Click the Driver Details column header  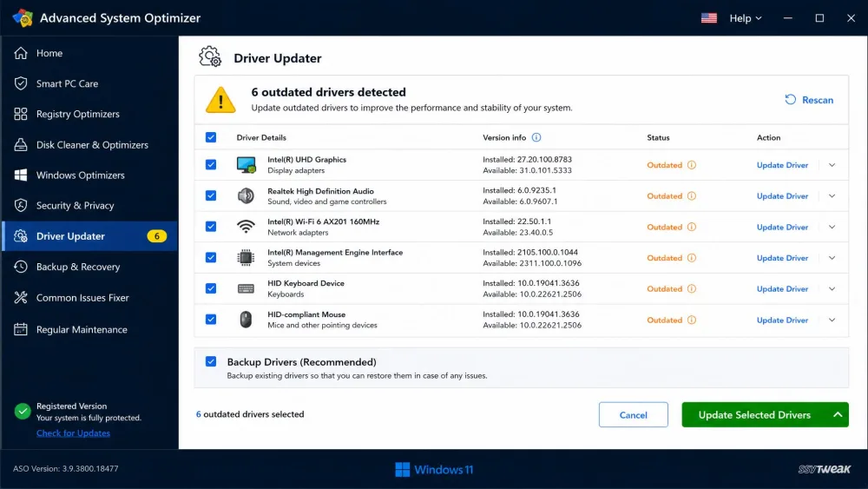(x=261, y=137)
